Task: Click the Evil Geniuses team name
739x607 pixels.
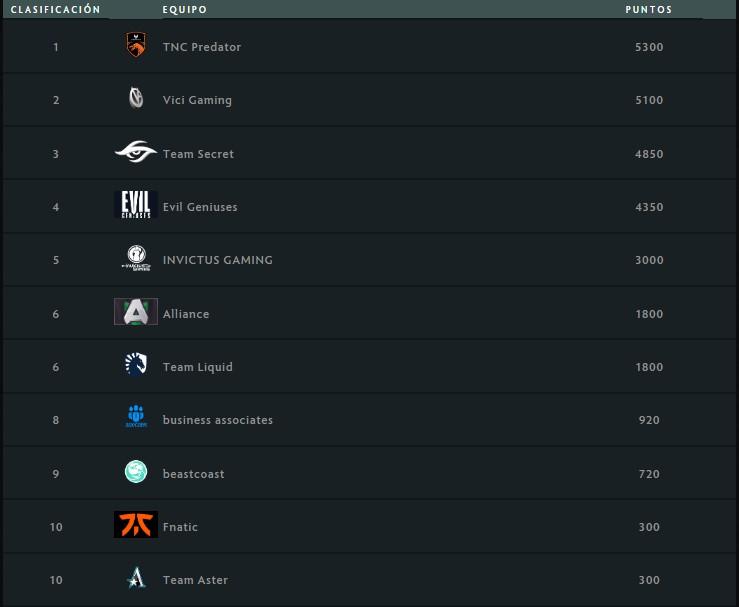Action: pos(200,207)
